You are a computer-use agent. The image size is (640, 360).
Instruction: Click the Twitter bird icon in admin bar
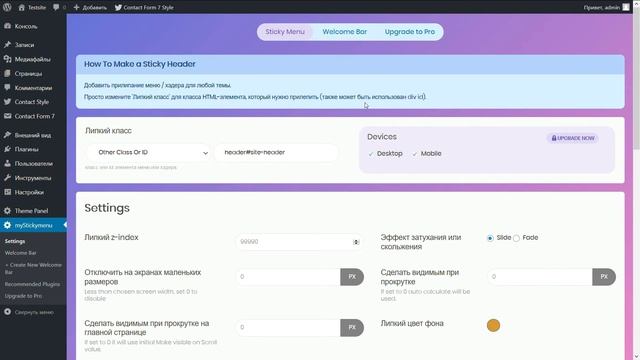[118, 7]
